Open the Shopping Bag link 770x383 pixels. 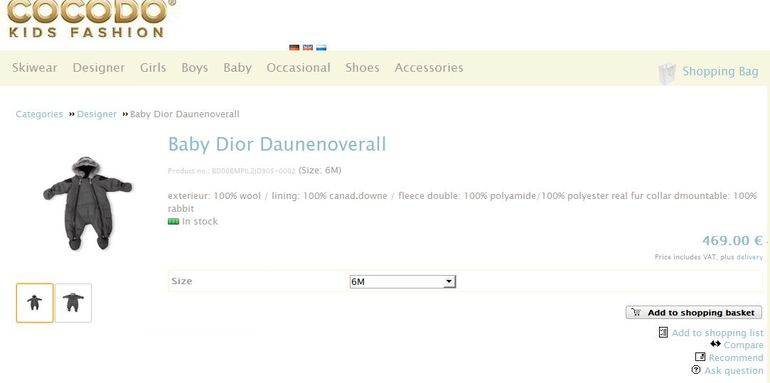click(x=720, y=72)
